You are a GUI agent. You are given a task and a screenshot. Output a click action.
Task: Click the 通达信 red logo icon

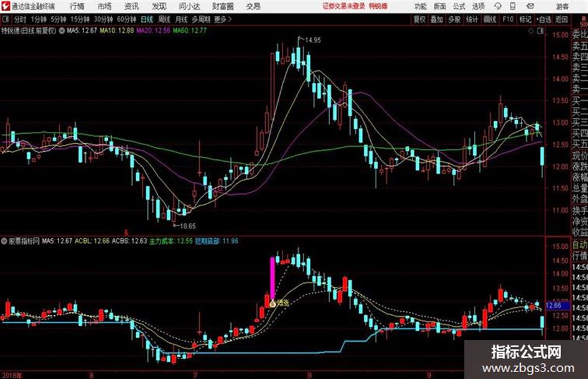coord(6,6)
